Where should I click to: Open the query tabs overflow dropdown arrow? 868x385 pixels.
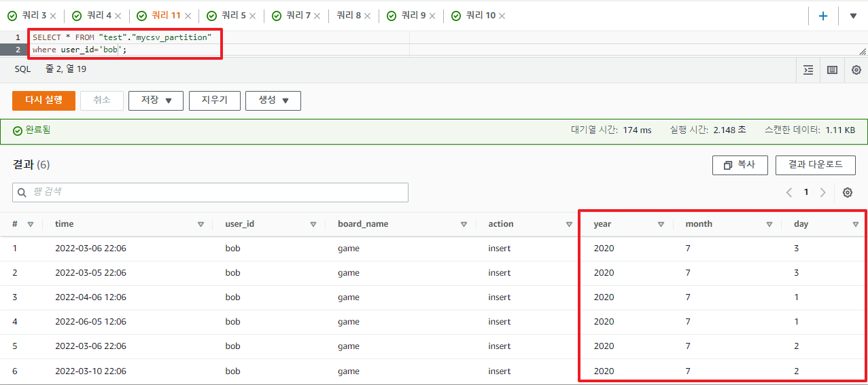[853, 16]
